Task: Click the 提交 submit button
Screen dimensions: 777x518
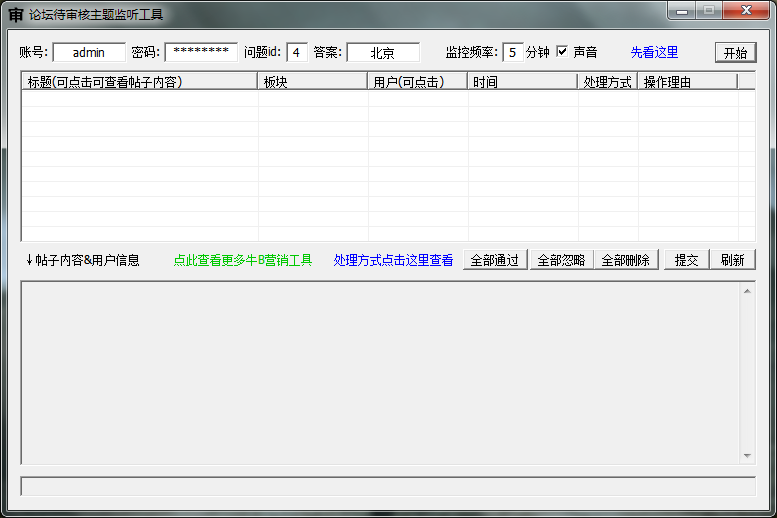Action: 687,260
